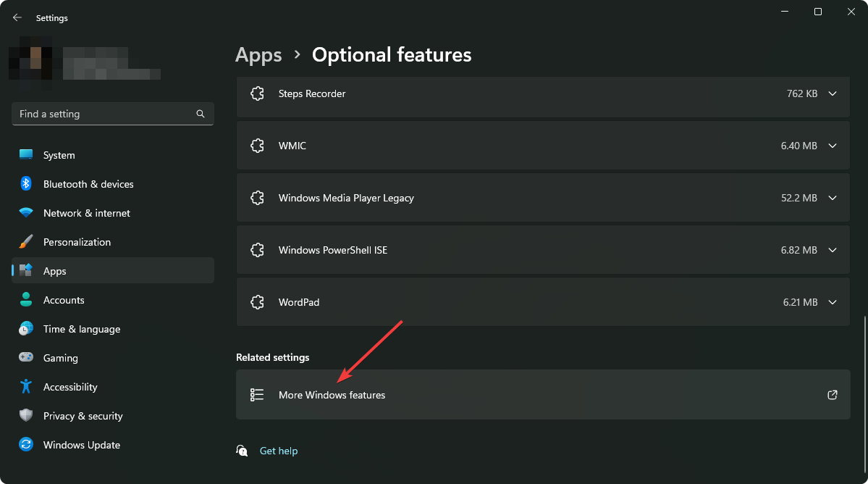Expand the WMIC entry chevron
868x484 pixels.
(x=832, y=146)
